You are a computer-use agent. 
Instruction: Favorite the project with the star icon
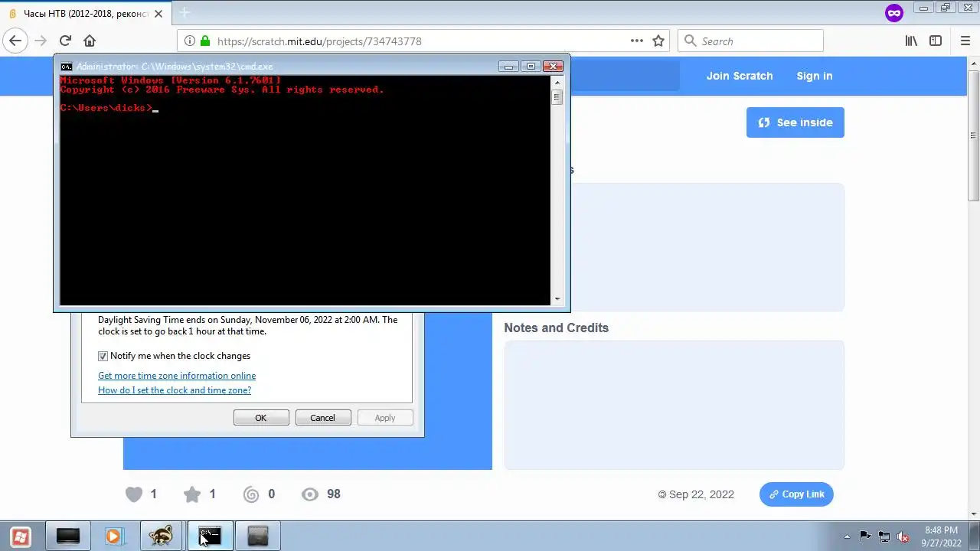point(192,494)
